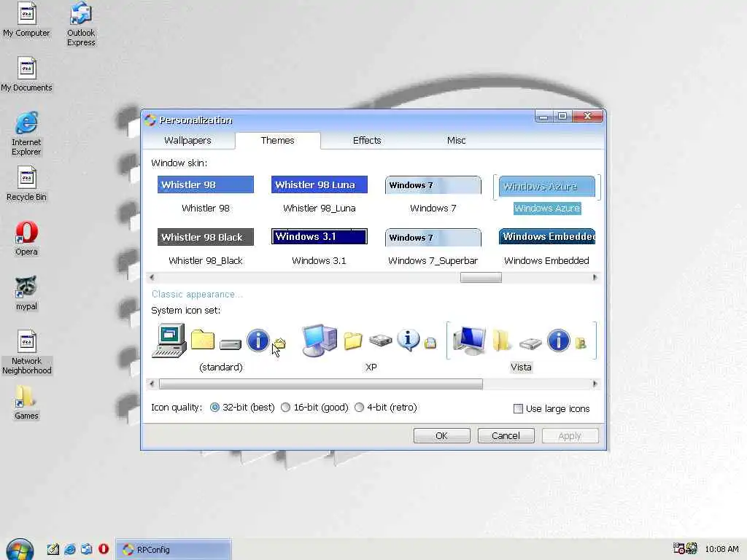Choose the Windows Azure window skin
The image size is (747, 560).
click(547, 195)
